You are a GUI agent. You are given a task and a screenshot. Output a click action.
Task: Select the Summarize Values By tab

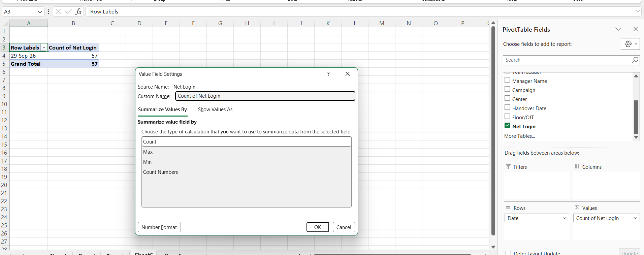(162, 109)
